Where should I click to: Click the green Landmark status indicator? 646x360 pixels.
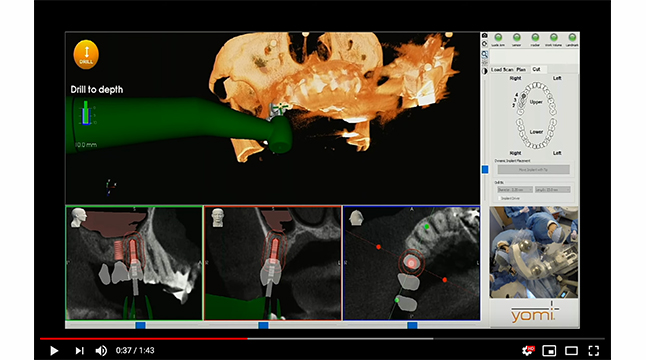point(572,37)
